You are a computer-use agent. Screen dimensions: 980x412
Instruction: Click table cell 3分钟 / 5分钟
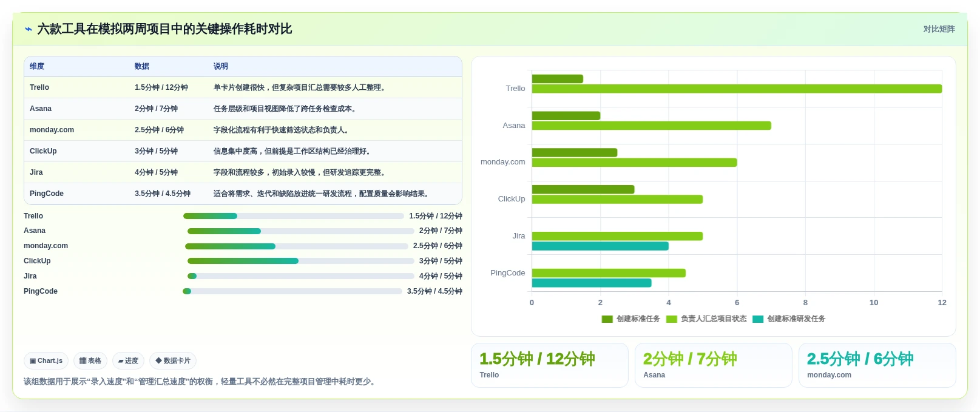(x=156, y=151)
